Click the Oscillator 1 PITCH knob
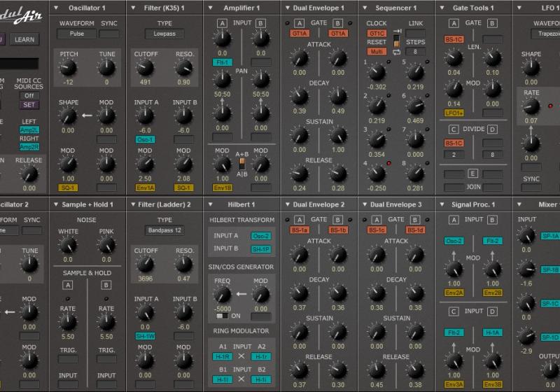Screen dimensions: 560x392 [x=67, y=67]
